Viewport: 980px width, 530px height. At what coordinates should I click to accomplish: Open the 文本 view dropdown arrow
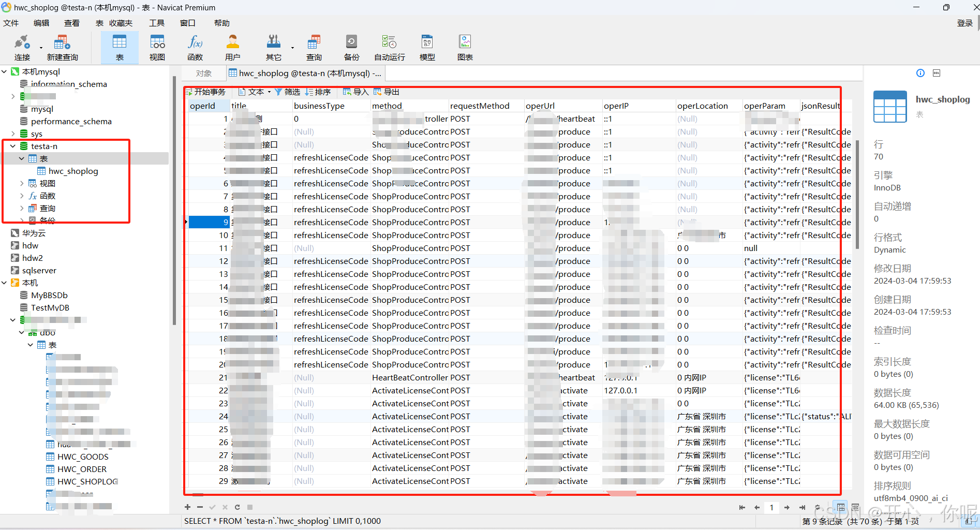pyautogui.click(x=269, y=92)
